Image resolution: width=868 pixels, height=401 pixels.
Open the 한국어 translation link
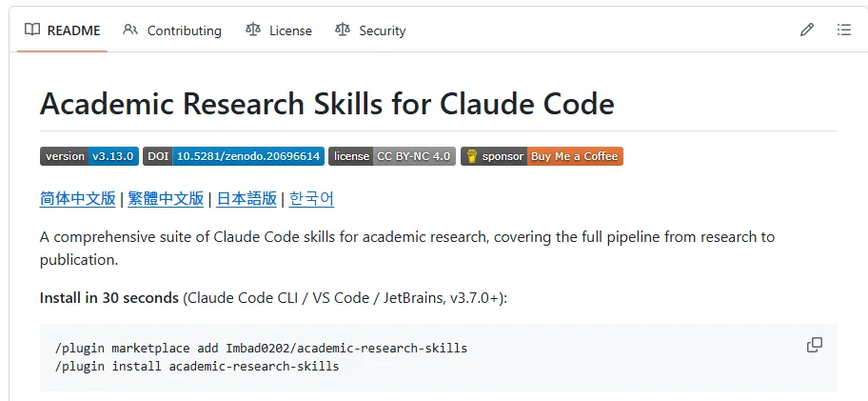[x=311, y=198]
